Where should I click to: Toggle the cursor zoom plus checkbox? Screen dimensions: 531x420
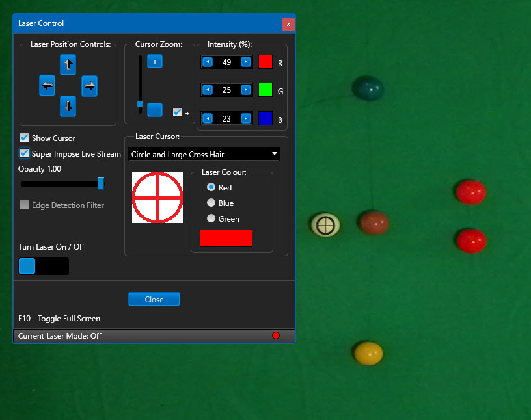coord(177,112)
